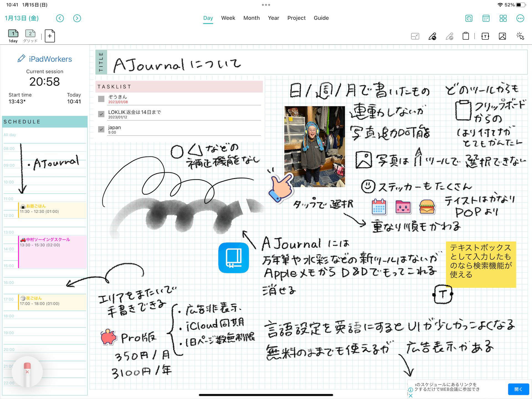This screenshot has width=532, height=399.
Task: Click the add new page button
Action: pos(50,36)
